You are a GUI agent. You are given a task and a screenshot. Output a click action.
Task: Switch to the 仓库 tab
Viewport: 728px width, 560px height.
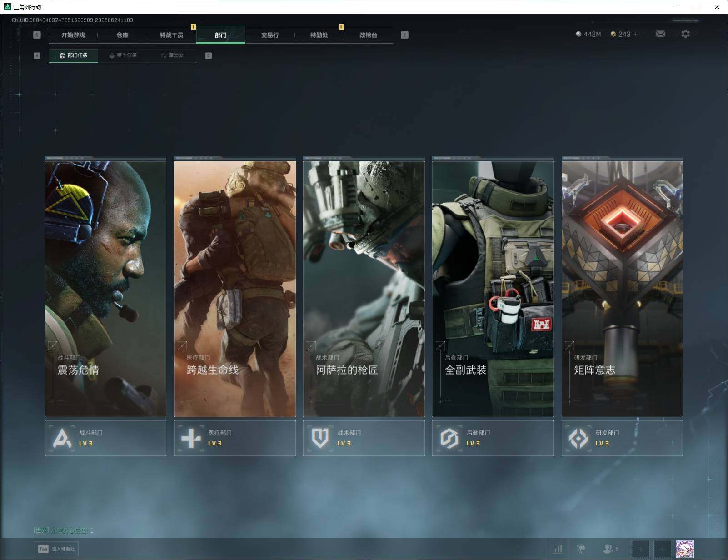(122, 35)
